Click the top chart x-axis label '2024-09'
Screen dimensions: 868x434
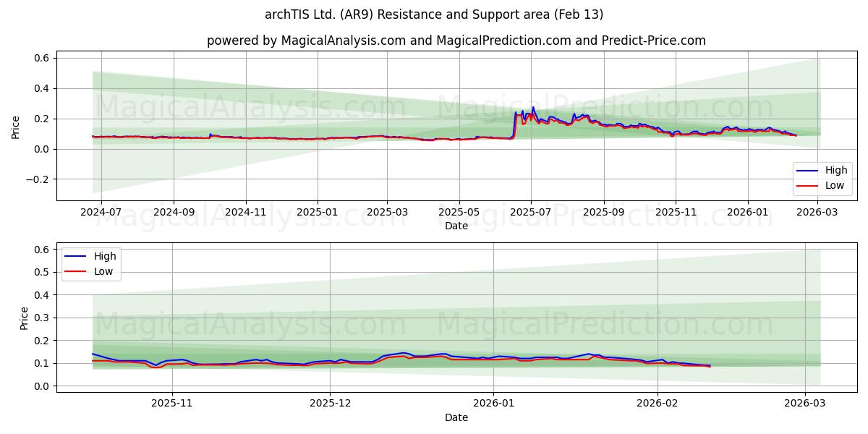click(x=174, y=212)
